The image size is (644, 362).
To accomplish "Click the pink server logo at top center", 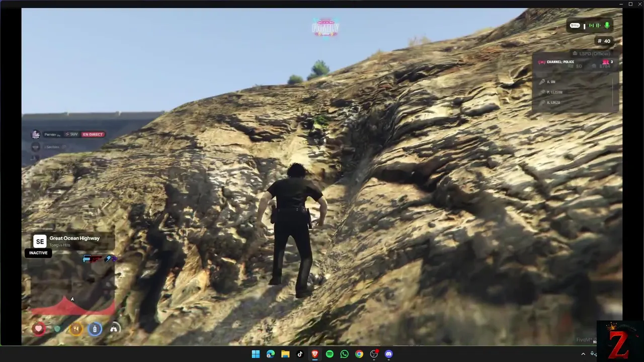I will (x=326, y=27).
